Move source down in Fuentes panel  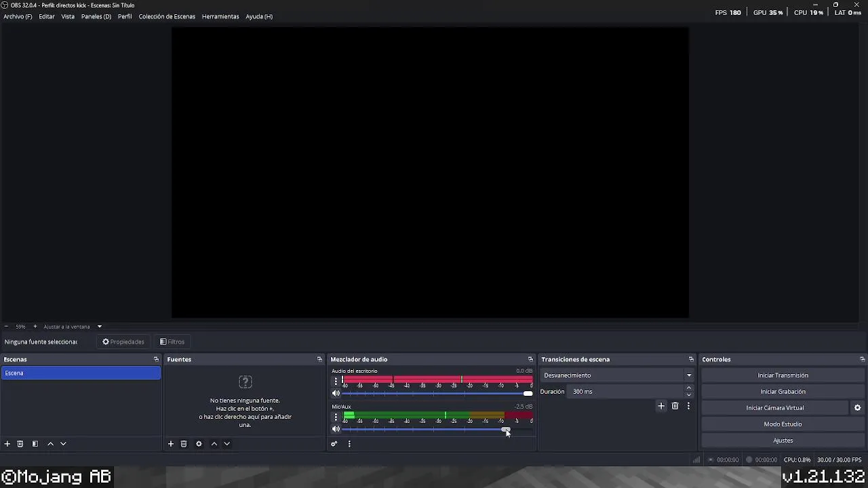tap(227, 444)
